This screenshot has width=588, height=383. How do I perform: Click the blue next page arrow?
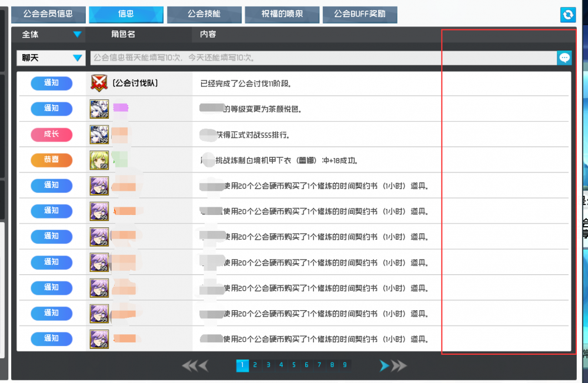(x=384, y=365)
